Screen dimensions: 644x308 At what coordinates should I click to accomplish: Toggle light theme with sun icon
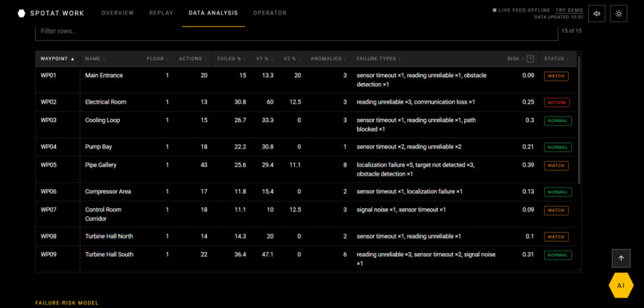point(618,14)
